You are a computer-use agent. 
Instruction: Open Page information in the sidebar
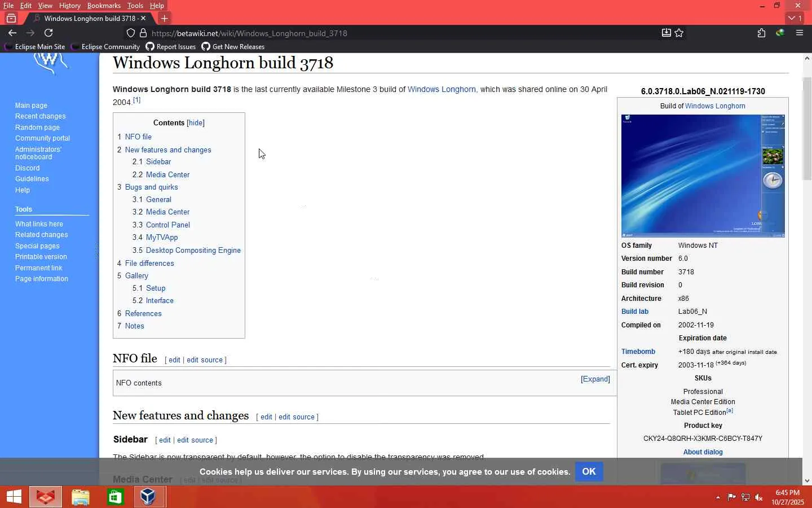pos(42,279)
